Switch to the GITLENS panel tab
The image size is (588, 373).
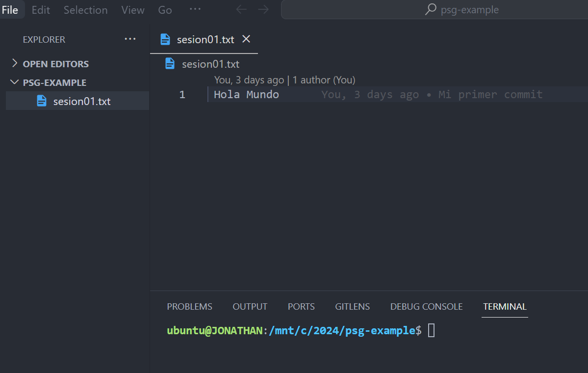click(x=352, y=306)
